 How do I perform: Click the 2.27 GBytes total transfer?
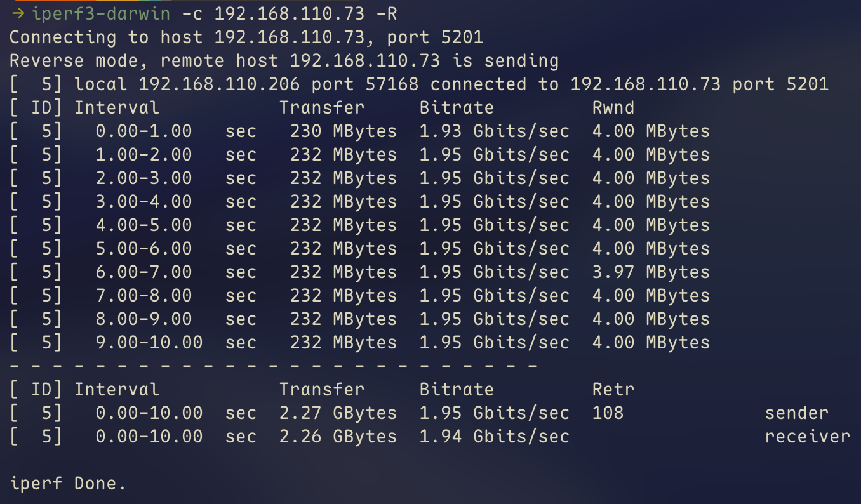[x=338, y=413]
